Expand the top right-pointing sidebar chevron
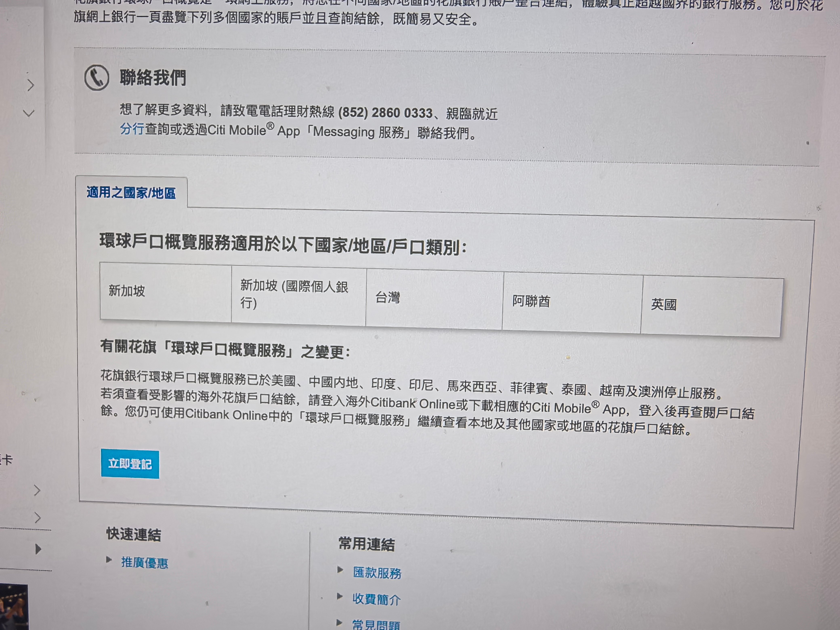840x630 pixels. (x=31, y=85)
